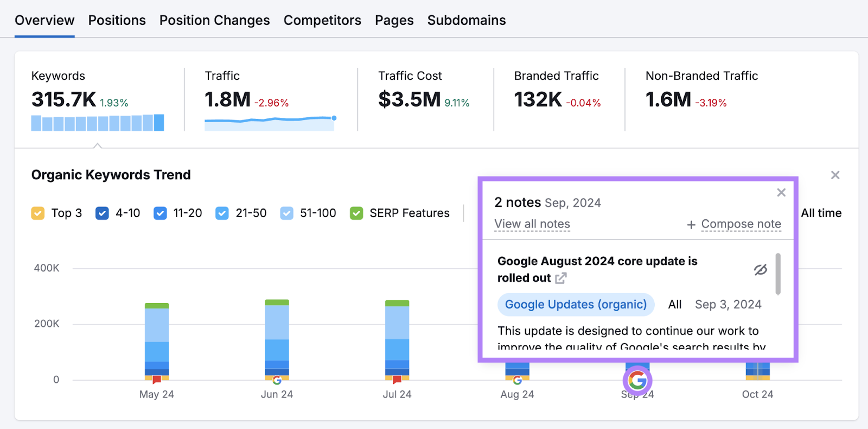Click the red flag note marker at May 24
This screenshot has height=429, width=868.
tap(157, 380)
